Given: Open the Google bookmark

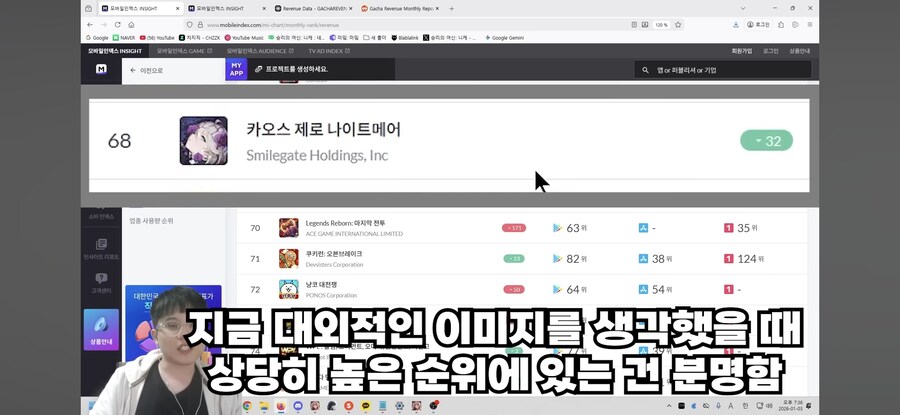Looking at the screenshot, I should pyautogui.click(x=97, y=38).
